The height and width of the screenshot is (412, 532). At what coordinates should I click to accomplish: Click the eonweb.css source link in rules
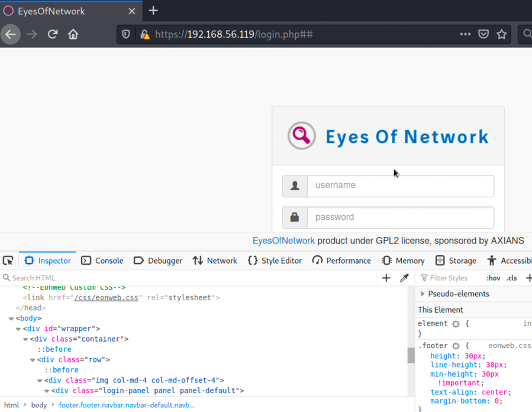coord(510,346)
